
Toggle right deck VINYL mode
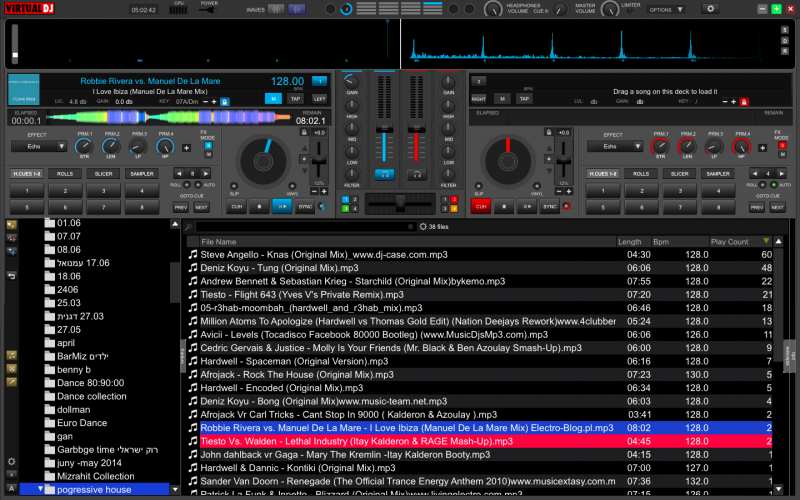pyautogui.click(x=537, y=186)
